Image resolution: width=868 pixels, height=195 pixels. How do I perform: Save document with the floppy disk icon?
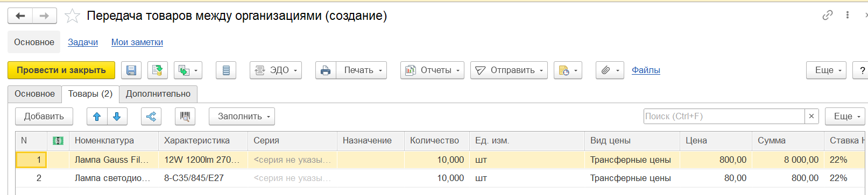(131, 70)
